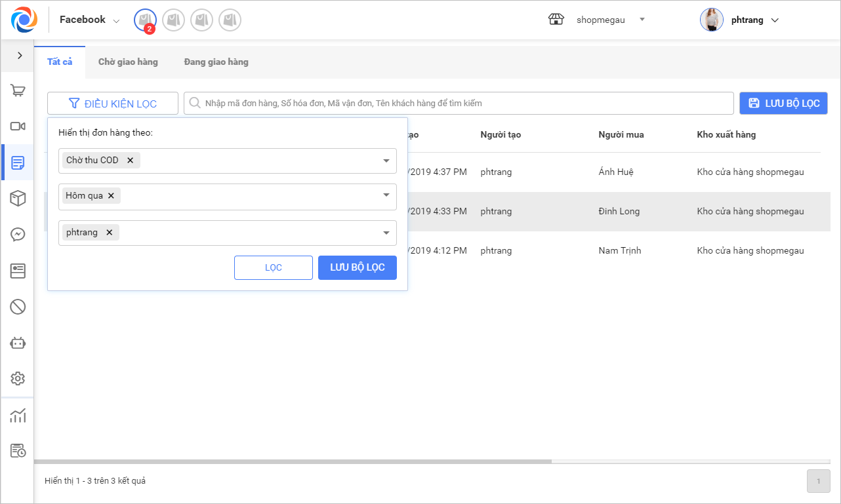Viewport: 841px width, 504px height.
Task: Open the Messenger chat sidebar icon
Action: [x=18, y=235]
